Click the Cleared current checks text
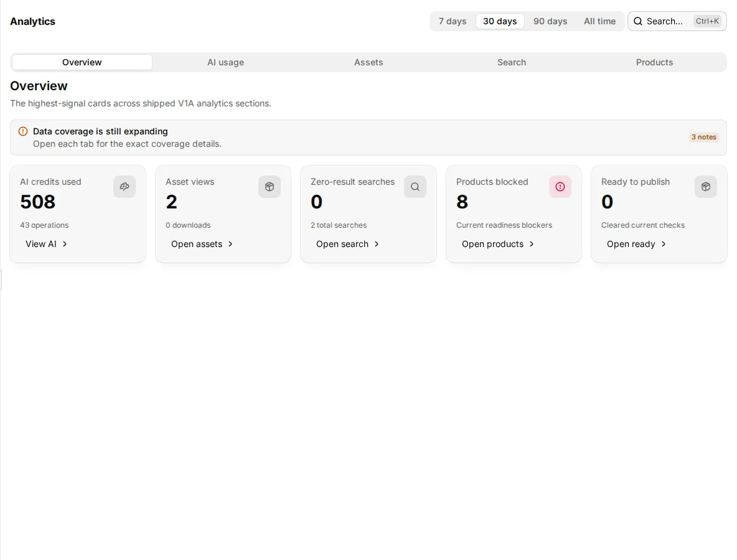Screen dimensions: 737x560 [x=643, y=225]
